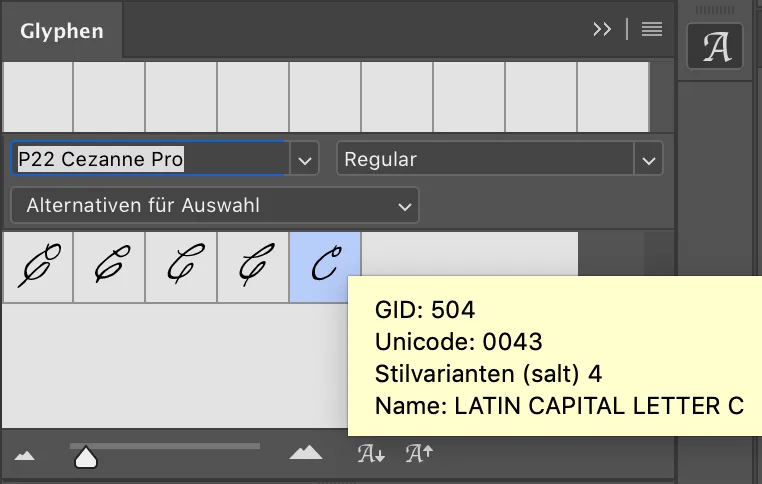Select the first alternate C glyph
The image size is (762, 484).
38,267
